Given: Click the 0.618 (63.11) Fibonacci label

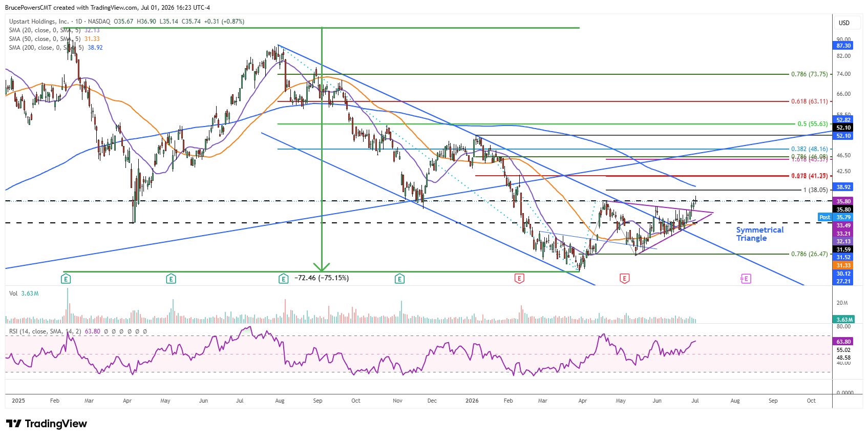Looking at the screenshot, I should point(809,101).
